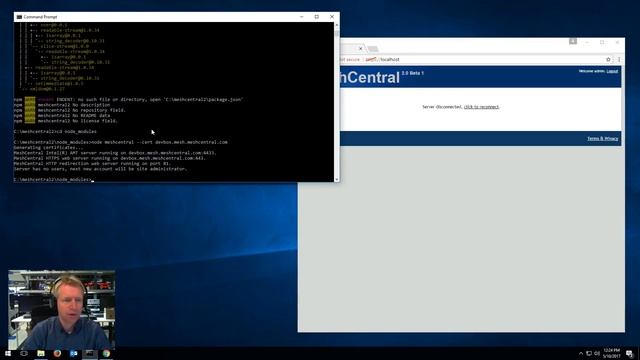This screenshot has height=360, width=640.
Task: Click the Command Prompt scrollbar up arrow
Action: tap(336, 25)
